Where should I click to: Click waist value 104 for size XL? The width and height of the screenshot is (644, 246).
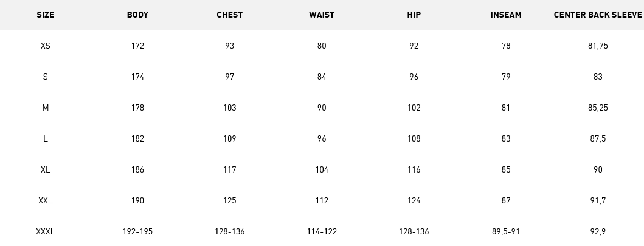coord(322,169)
